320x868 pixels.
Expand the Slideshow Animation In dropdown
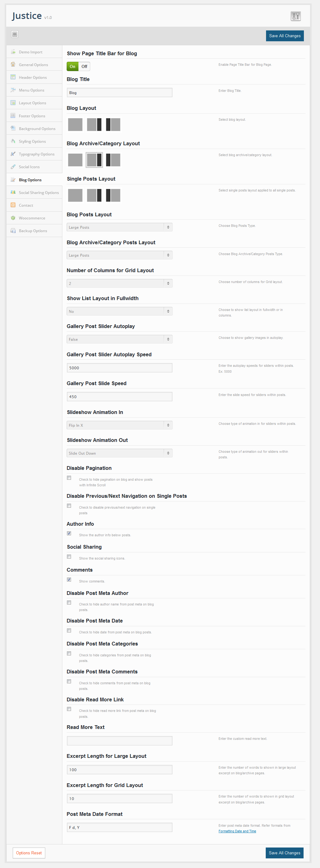coord(120,425)
